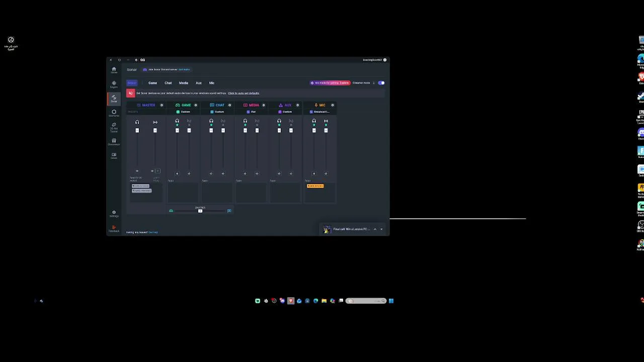Click the ChatMix game controller icon
The image size is (644, 362).
click(171, 211)
